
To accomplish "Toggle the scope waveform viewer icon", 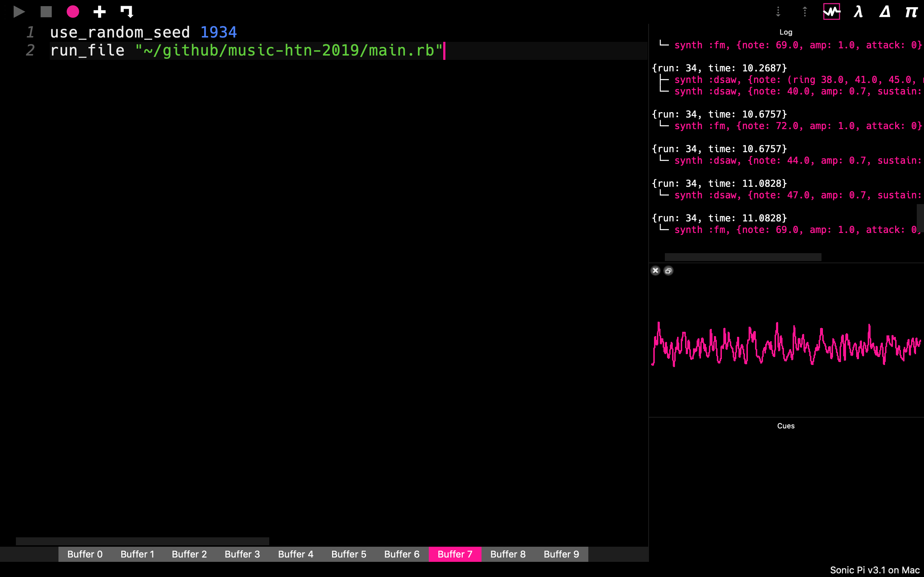I will (x=831, y=12).
